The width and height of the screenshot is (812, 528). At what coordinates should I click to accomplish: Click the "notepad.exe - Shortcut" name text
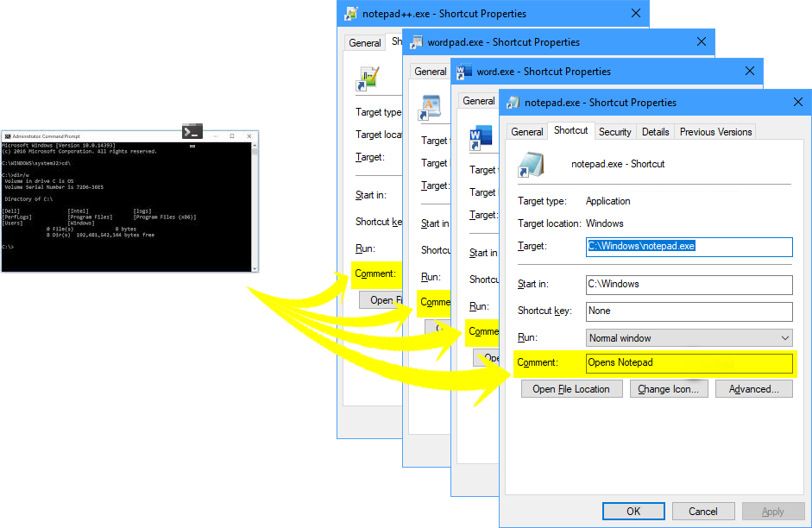pyautogui.click(x=618, y=164)
